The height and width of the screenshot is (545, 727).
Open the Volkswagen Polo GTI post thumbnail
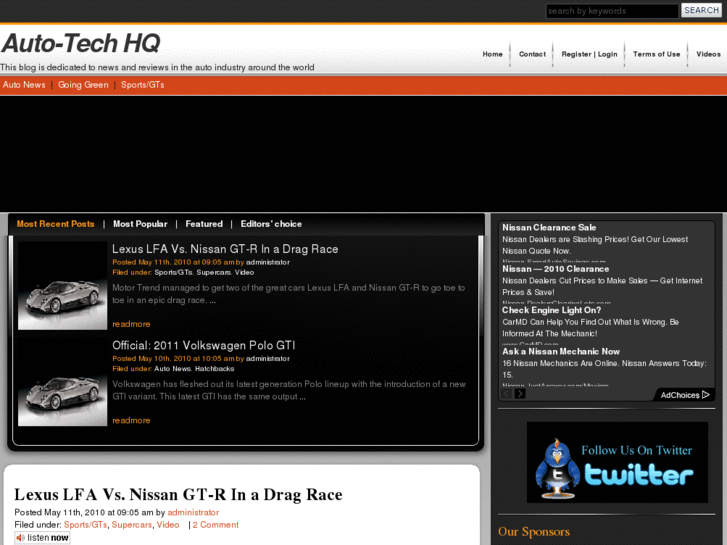[63, 382]
